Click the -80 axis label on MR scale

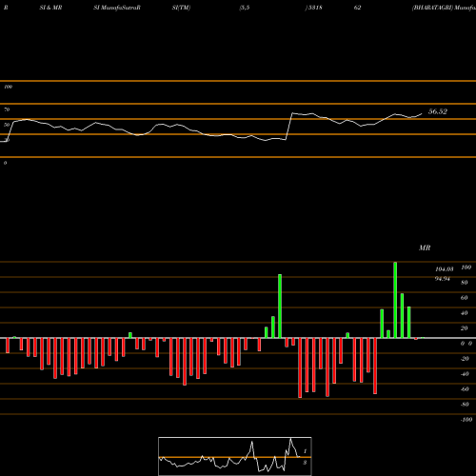click(x=465, y=405)
